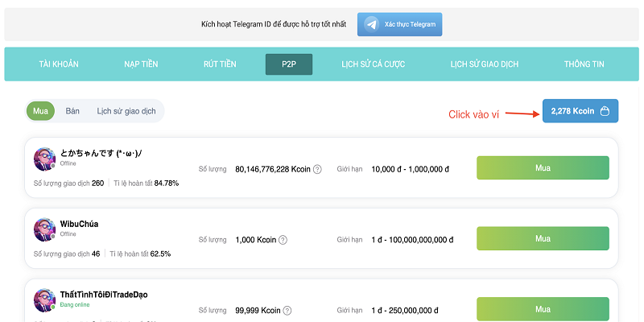Image resolution: width=644 pixels, height=322 pixels.
Task: Open the LỊCH SỬ CÁ CƯỢC tab
Action: coord(373,64)
